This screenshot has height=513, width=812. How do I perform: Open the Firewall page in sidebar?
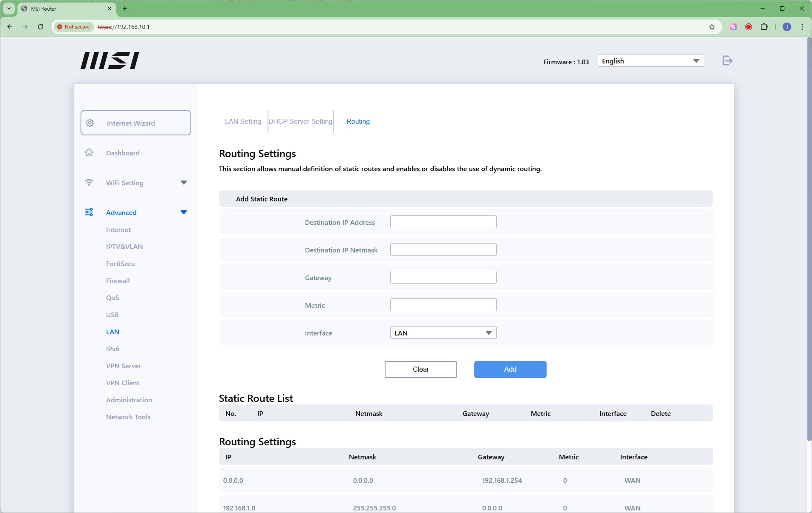[118, 281]
